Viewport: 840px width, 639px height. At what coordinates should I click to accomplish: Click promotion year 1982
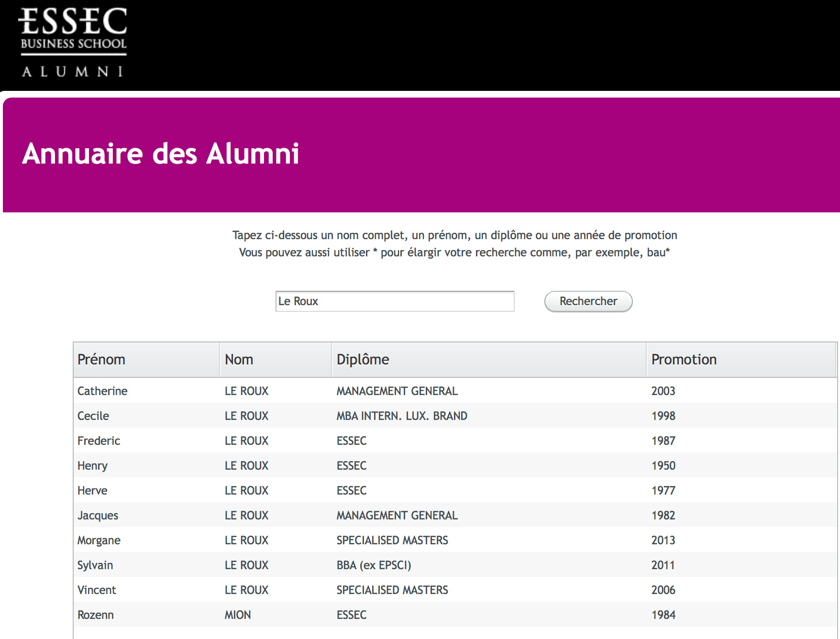(663, 515)
